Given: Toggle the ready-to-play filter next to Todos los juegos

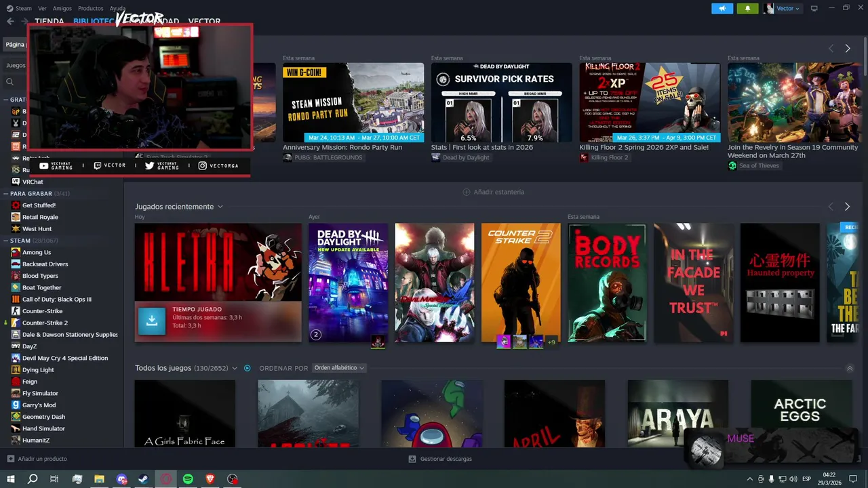Looking at the screenshot, I should 247,368.
